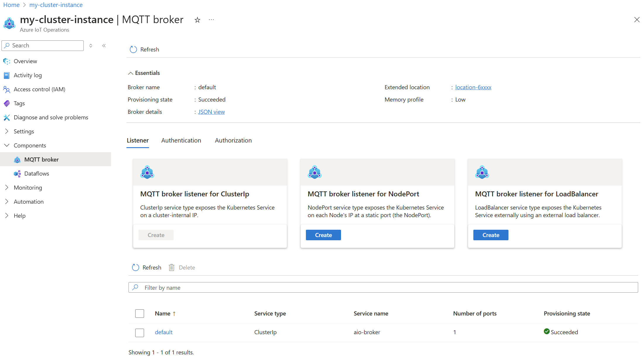Screen dimensions: 644x362
Task: Click the Dataflows icon in sidebar
Action: pos(17,173)
